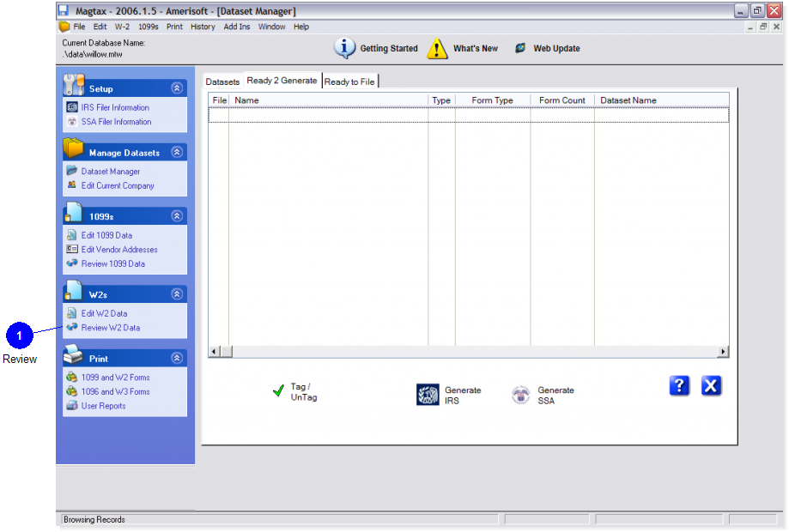Collapse the 1099s sidebar section
This screenshot has width=789, height=532.
pos(177,215)
